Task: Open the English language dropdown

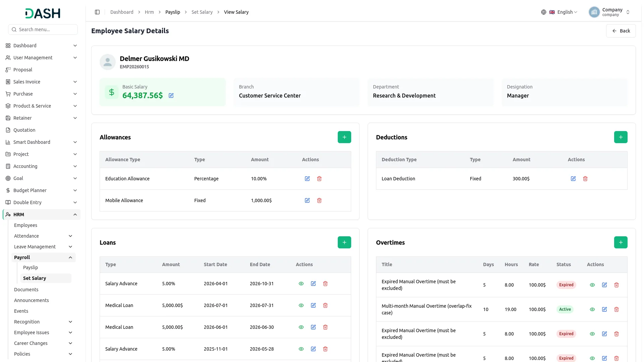Action: click(559, 12)
